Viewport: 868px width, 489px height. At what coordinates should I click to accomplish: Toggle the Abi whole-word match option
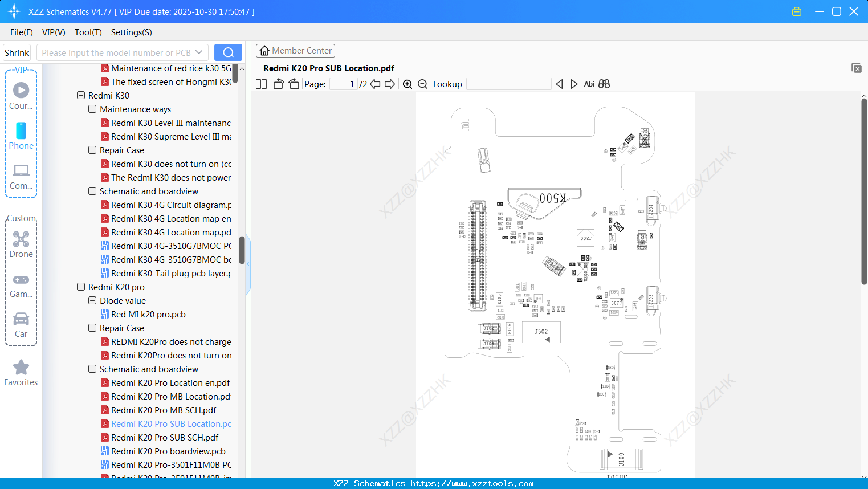589,84
